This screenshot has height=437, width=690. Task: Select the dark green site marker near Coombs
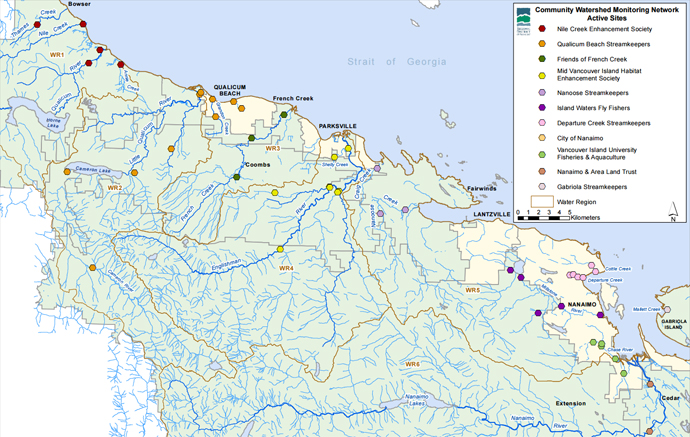tap(236, 177)
